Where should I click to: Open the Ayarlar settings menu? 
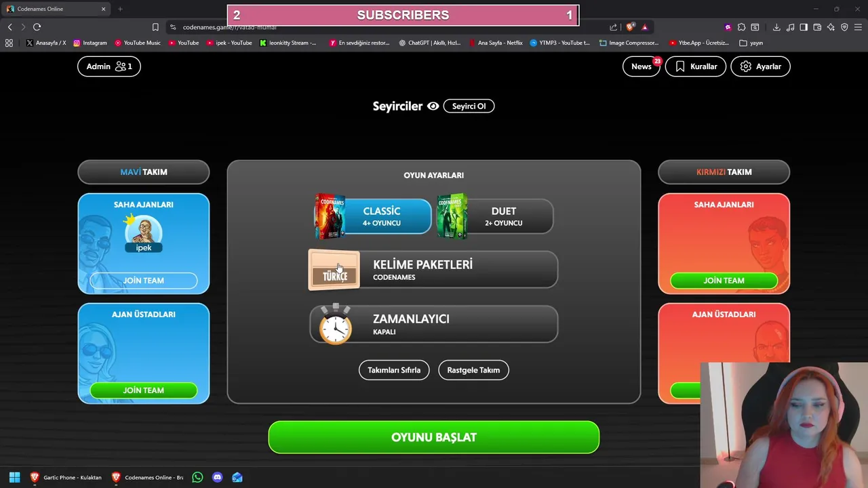[x=760, y=66]
